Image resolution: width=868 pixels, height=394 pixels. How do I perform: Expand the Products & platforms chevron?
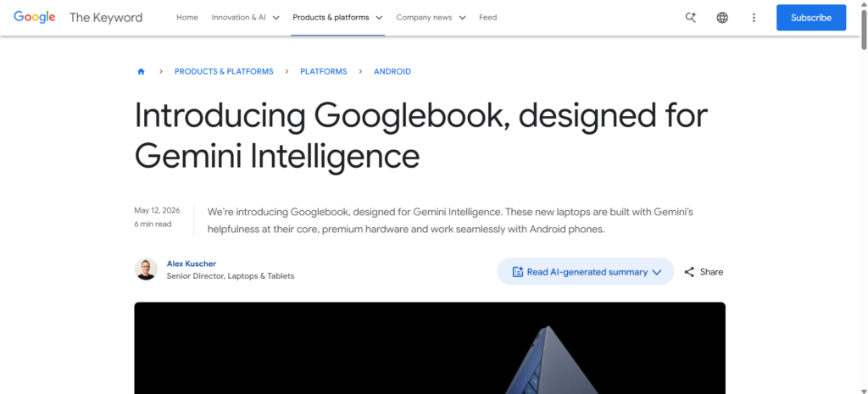pyautogui.click(x=379, y=18)
